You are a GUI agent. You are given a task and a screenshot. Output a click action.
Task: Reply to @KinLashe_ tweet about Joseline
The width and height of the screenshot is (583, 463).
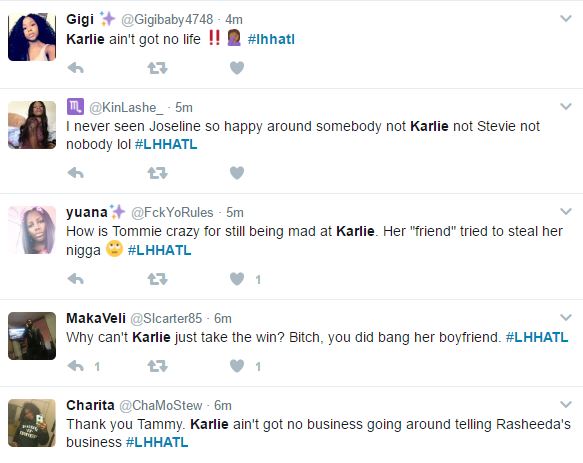coord(76,173)
